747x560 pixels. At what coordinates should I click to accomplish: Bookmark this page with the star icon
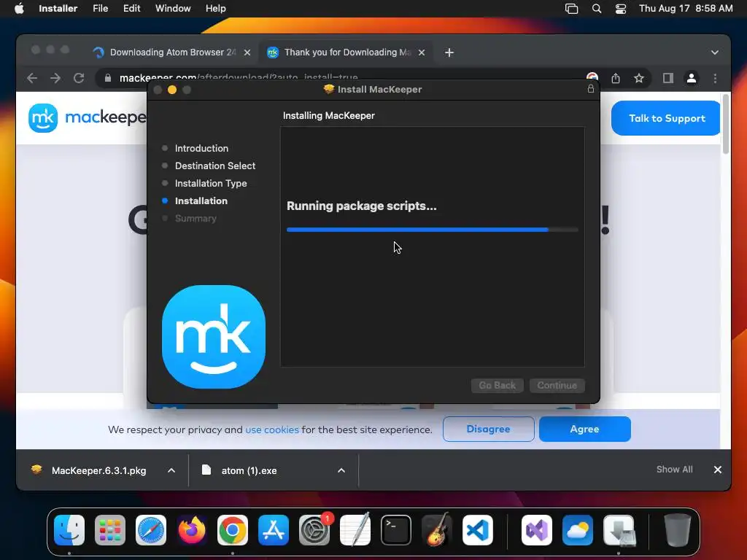(x=639, y=77)
